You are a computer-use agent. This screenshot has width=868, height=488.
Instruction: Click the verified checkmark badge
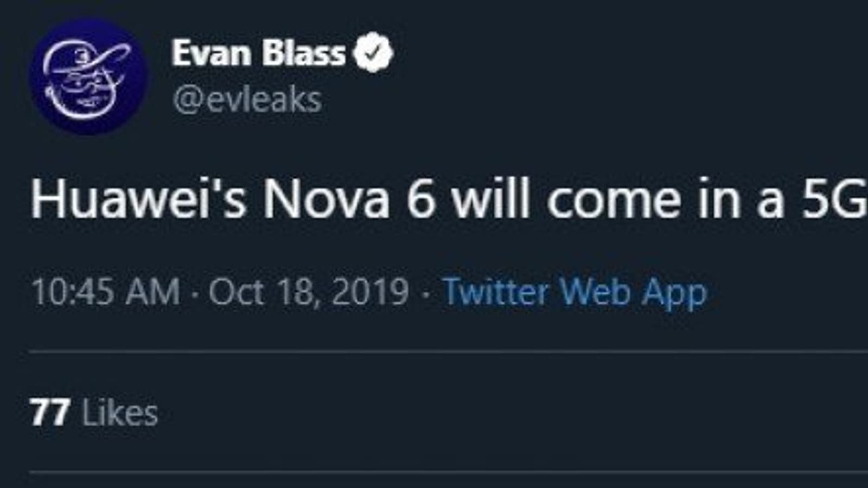[373, 53]
